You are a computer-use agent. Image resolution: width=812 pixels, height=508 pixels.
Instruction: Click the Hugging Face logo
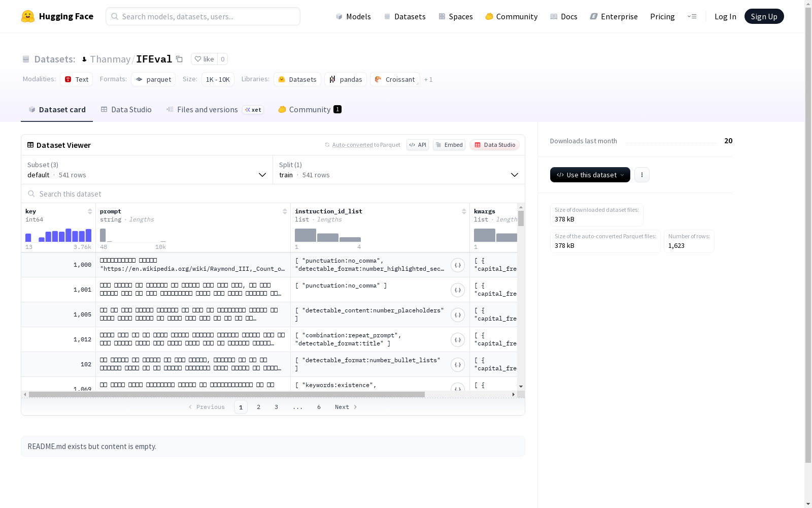tap(57, 16)
